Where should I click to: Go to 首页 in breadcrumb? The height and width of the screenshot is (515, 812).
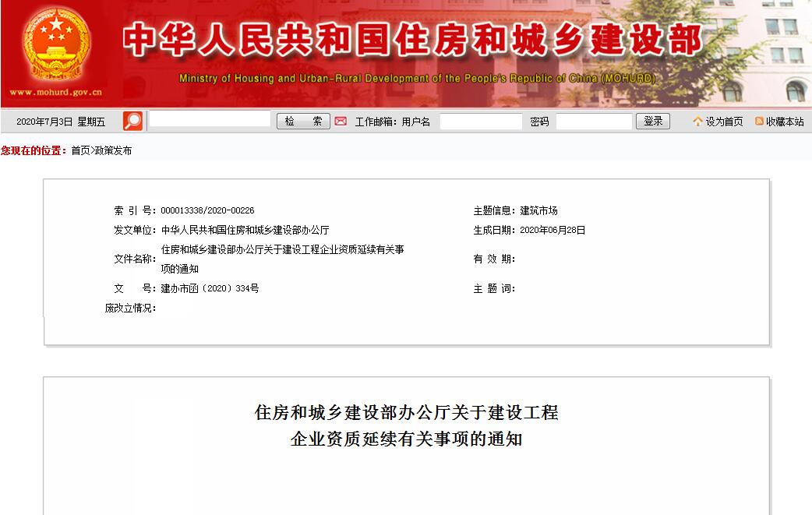(x=80, y=150)
